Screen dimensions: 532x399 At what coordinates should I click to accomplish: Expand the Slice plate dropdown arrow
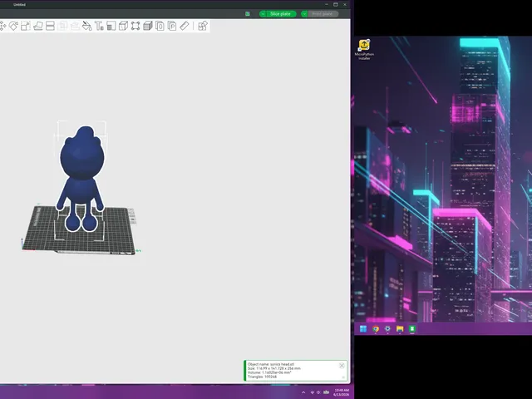click(263, 14)
